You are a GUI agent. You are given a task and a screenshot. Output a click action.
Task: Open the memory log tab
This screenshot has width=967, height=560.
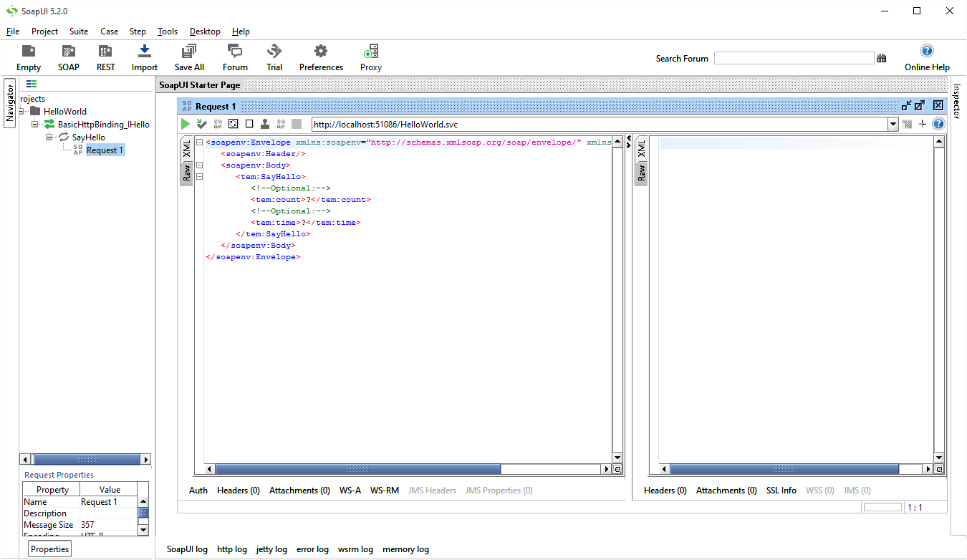pyautogui.click(x=405, y=549)
